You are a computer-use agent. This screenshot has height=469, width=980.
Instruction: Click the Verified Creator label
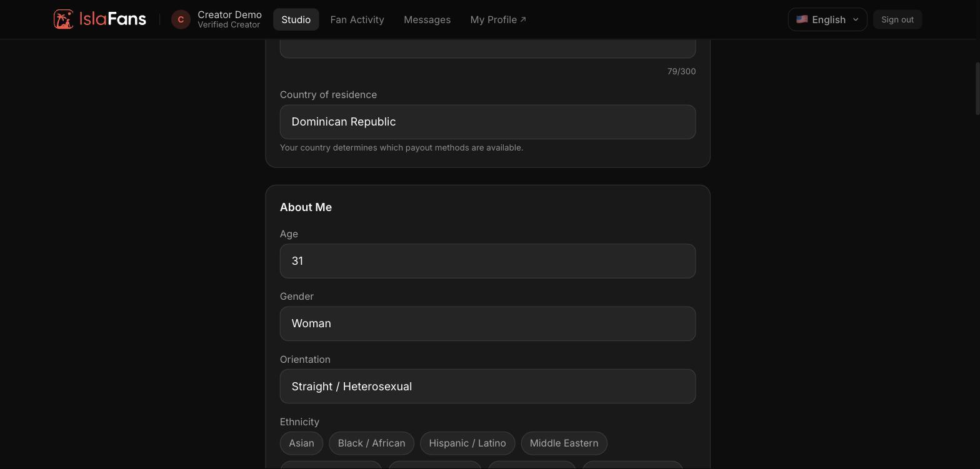[x=229, y=25]
